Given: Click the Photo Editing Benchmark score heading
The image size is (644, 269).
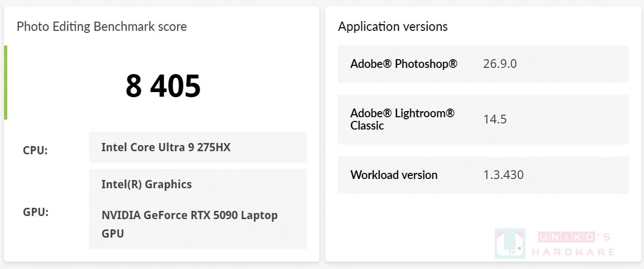Looking at the screenshot, I should coord(102,26).
